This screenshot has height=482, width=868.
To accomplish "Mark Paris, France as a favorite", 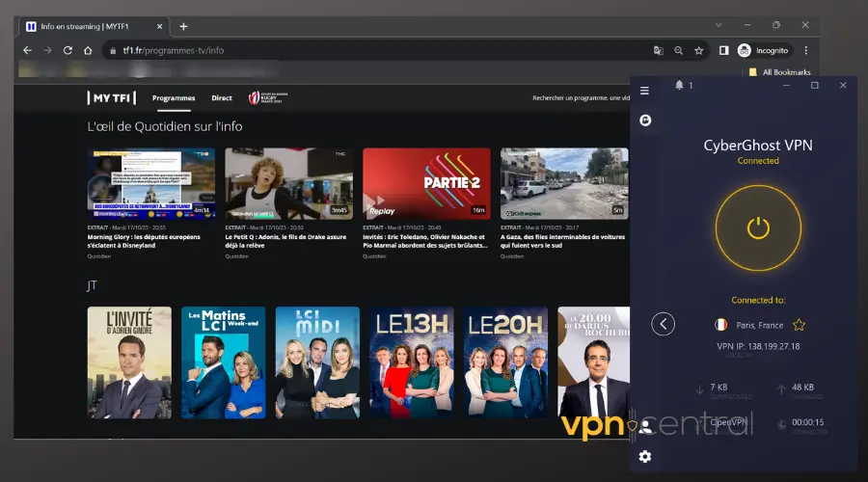I will coord(799,325).
